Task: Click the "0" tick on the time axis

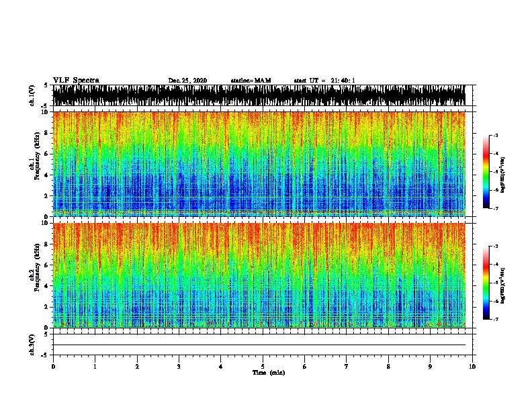Action: pos(53,367)
